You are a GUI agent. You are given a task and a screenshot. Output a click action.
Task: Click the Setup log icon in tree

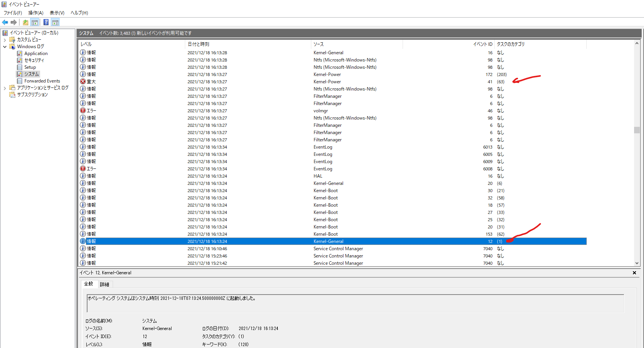[x=19, y=67]
